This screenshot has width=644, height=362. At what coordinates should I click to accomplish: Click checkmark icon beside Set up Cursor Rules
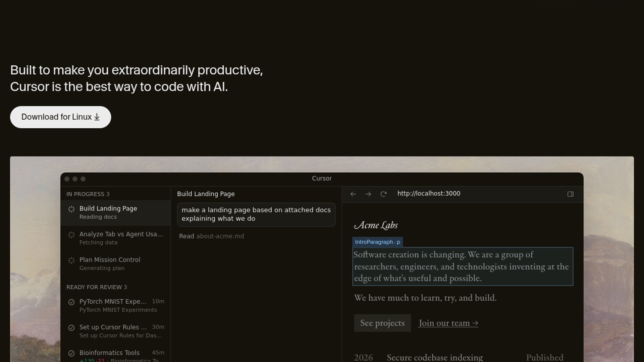(71, 328)
